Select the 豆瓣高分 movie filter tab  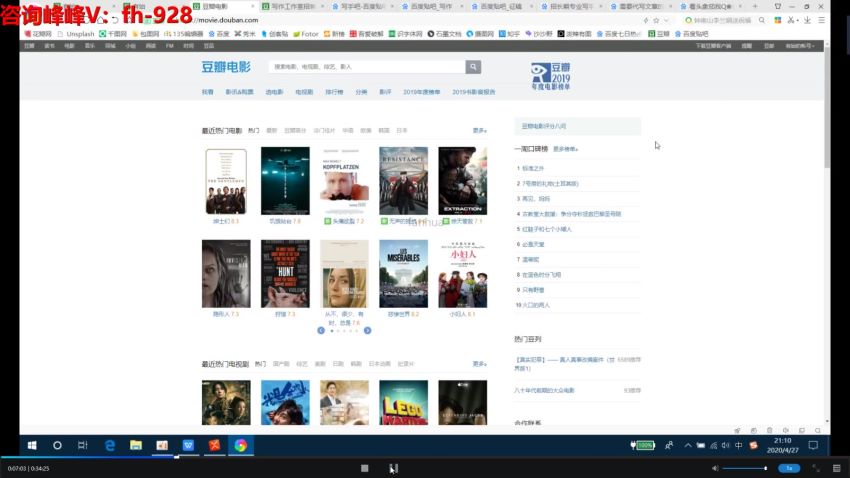(x=295, y=131)
